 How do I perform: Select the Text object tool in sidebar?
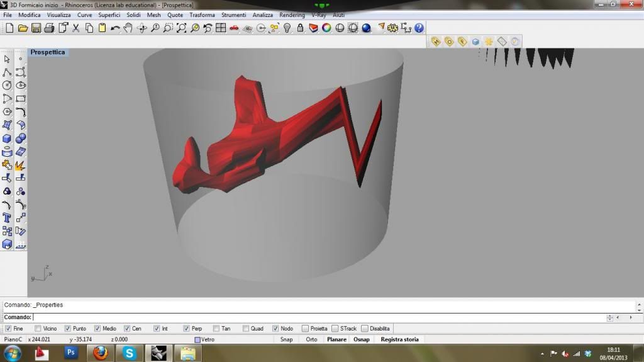7,218
